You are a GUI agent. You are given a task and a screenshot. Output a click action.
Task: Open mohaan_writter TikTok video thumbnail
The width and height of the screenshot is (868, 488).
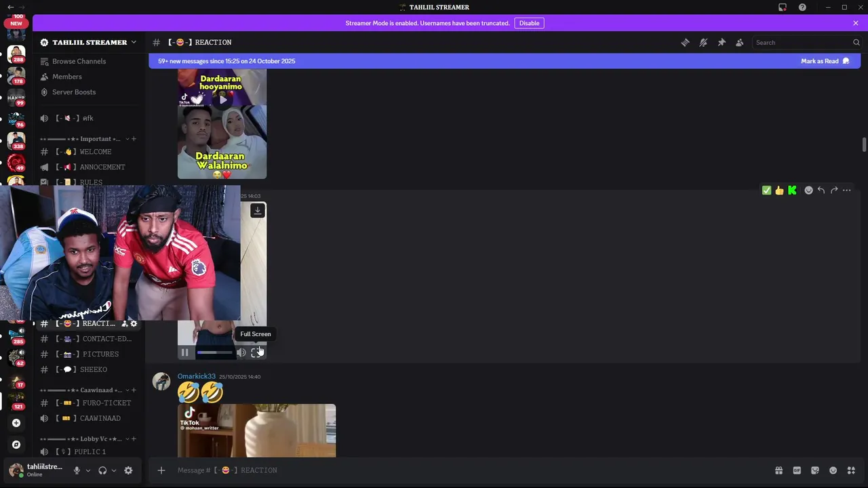[256, 431]
